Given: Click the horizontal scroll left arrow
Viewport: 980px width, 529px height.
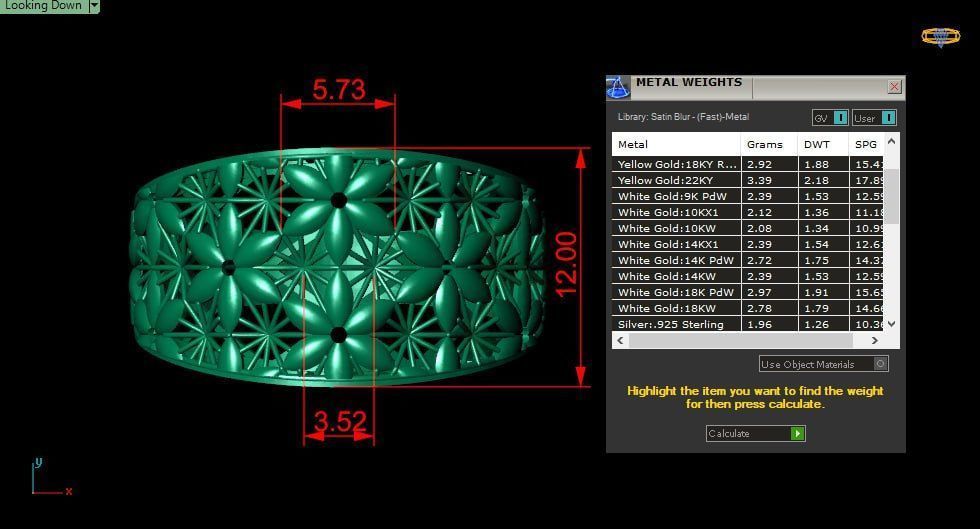Looking at the screenshot, I should 620,341.
